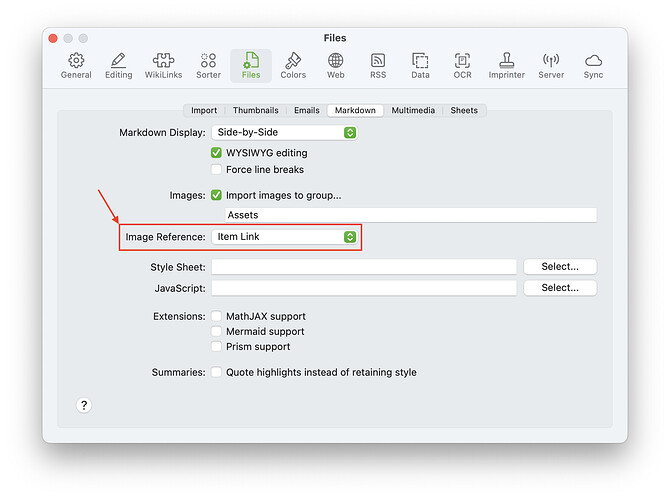Open the Imprinter settings pane
Viewport: 670px width, 499px height.
click(506, 66)
